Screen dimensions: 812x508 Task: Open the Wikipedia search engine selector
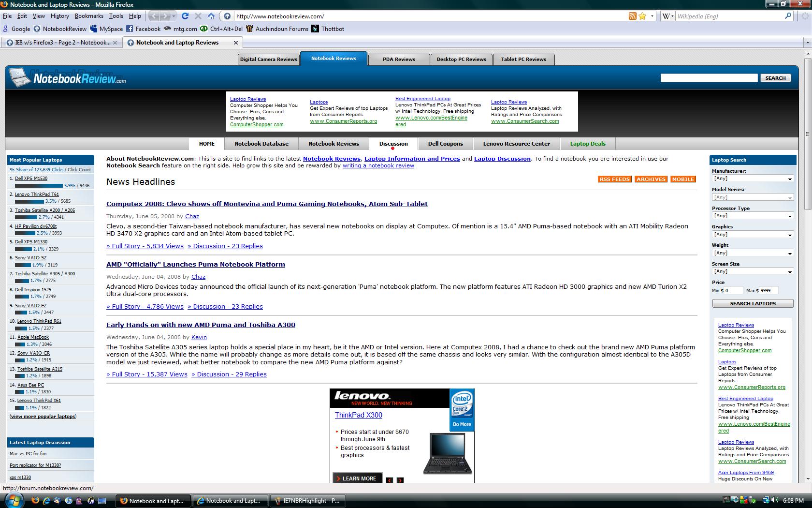coord(667,16)
